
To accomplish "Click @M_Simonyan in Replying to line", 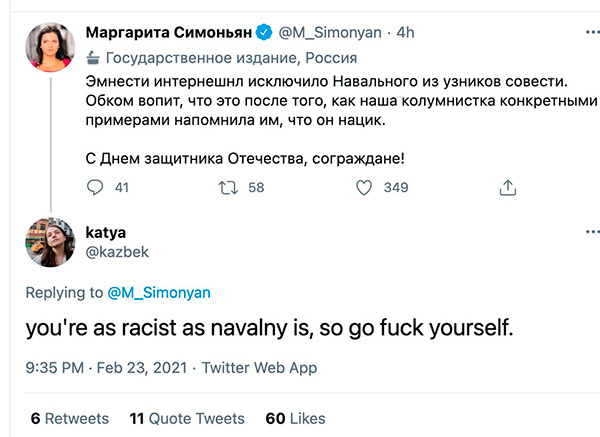I will [161, 293].
